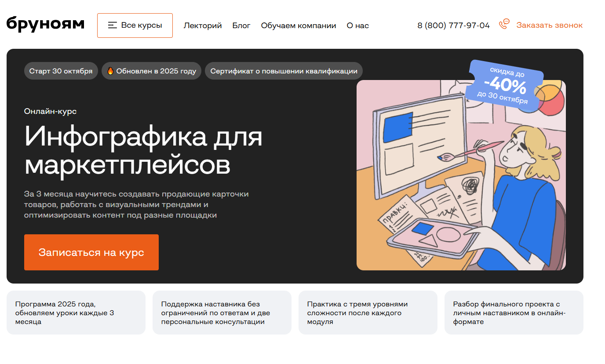
Task: Click the -40% discount ticket badge
Action: [x=504, y=84]
